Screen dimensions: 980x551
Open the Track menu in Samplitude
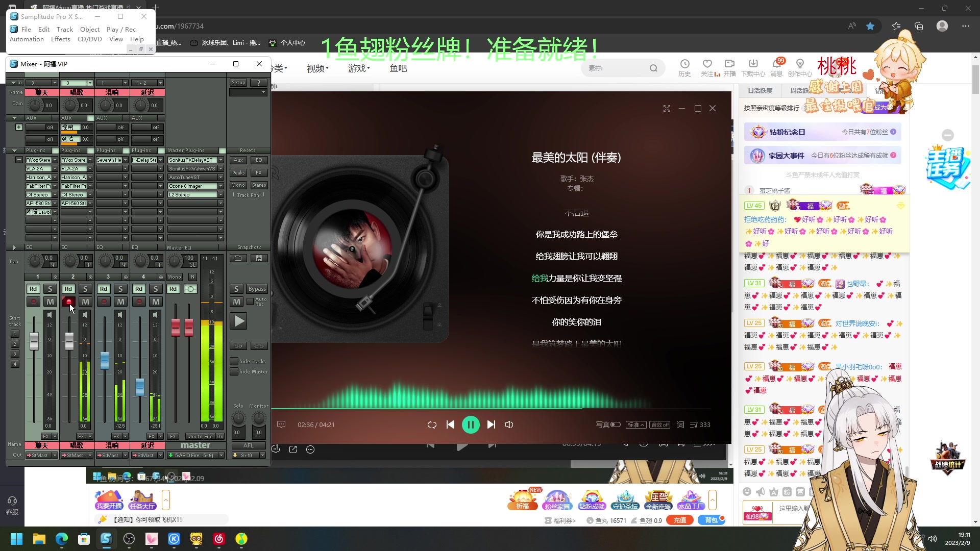pos(65,29)
